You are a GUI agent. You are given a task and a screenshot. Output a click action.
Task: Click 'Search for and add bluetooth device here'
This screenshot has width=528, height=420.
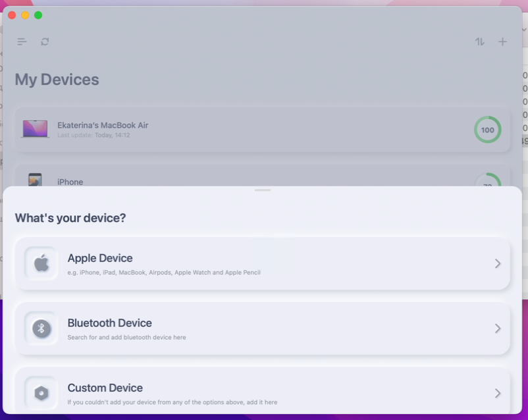(126, 338)
